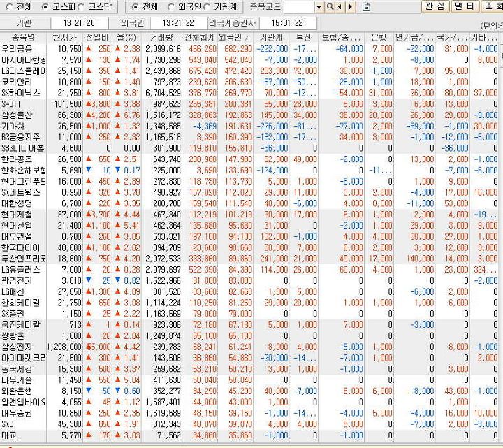Image resolution: width=503 pixels, height=448 pixels.
Task: Select the SKC stock row
Action: 249,424
